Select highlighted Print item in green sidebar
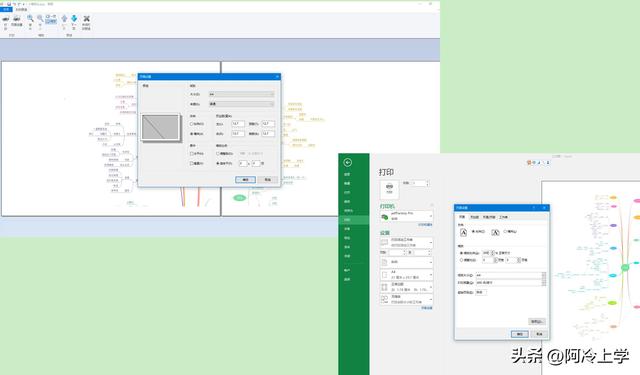640x375 pixels. (x=353, y=220)
